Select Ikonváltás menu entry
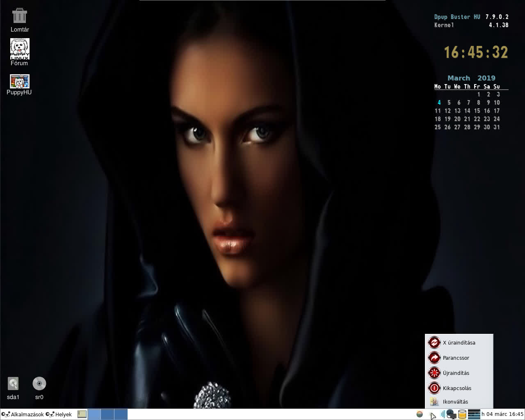The width and height of the screenshot is (525, 420). [x=459, y=402]
